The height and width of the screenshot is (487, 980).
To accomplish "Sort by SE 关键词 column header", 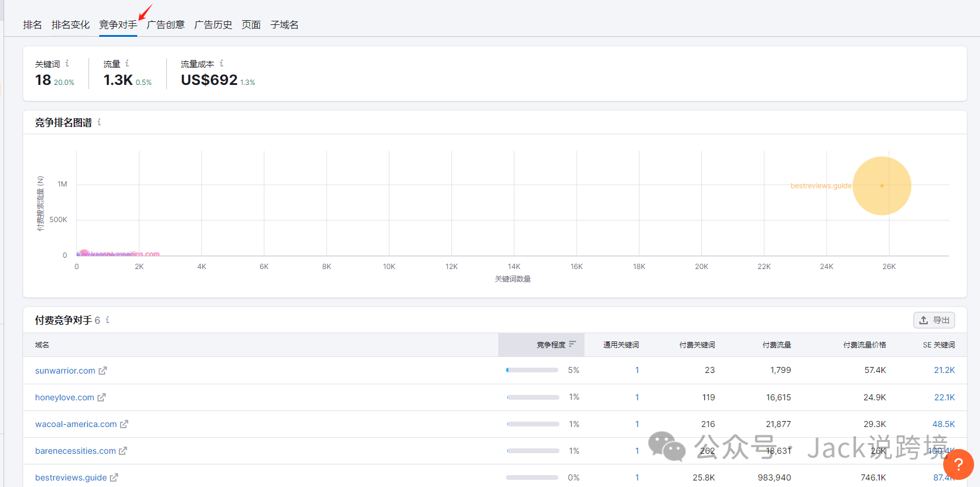I will click(x=939, y=344).
